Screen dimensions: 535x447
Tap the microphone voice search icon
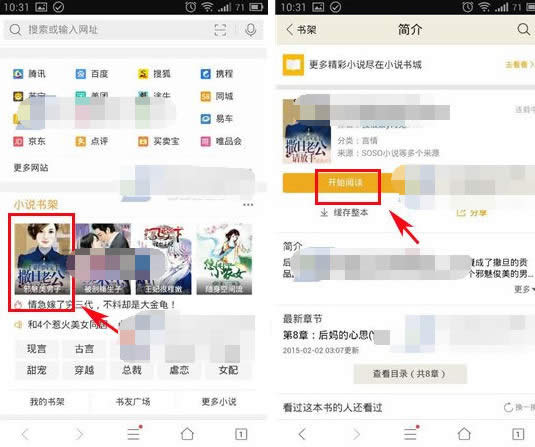coord(250,30)
